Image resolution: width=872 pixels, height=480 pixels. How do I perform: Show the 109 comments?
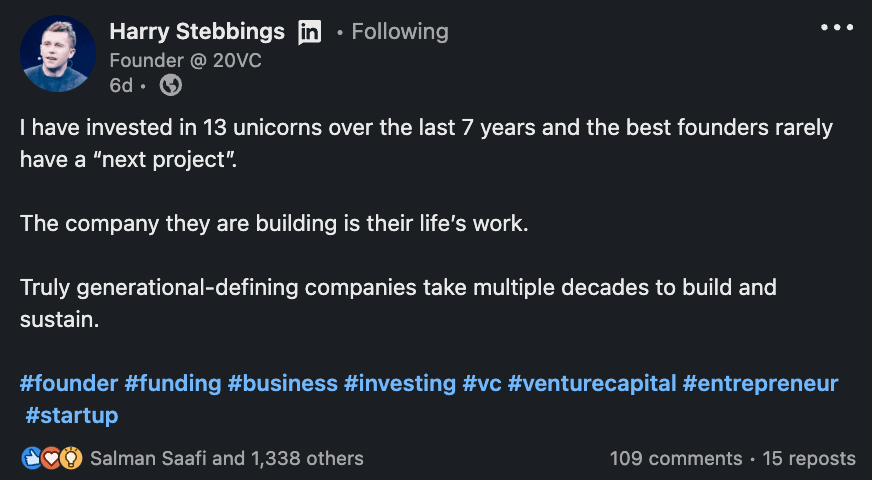click(676, 459)
